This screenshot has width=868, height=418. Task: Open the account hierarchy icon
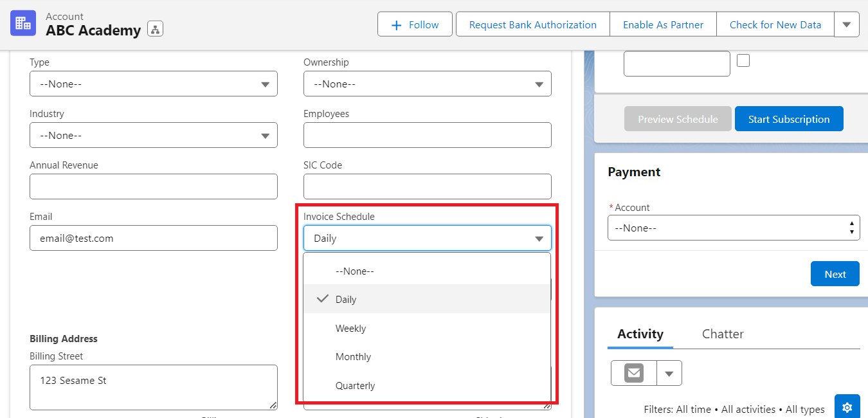pos(155,29)
